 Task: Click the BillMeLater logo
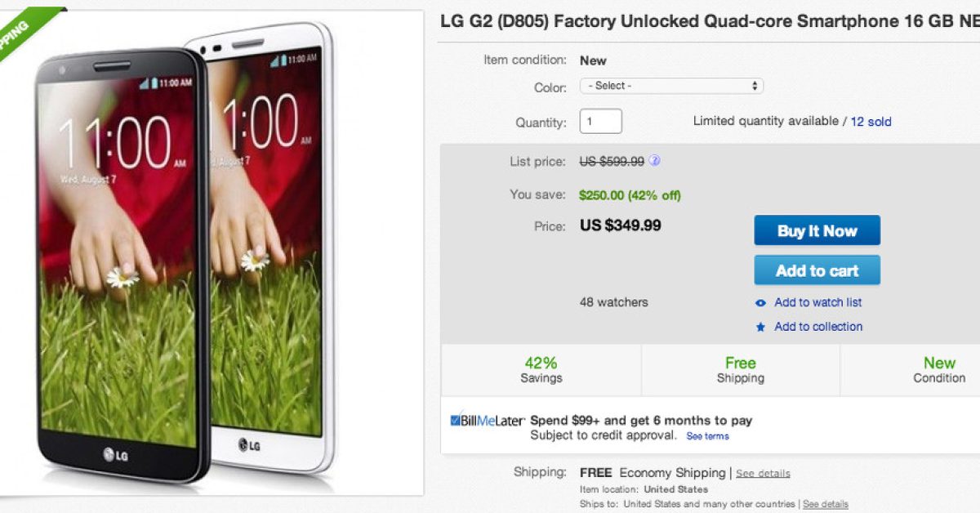(487, 421)
